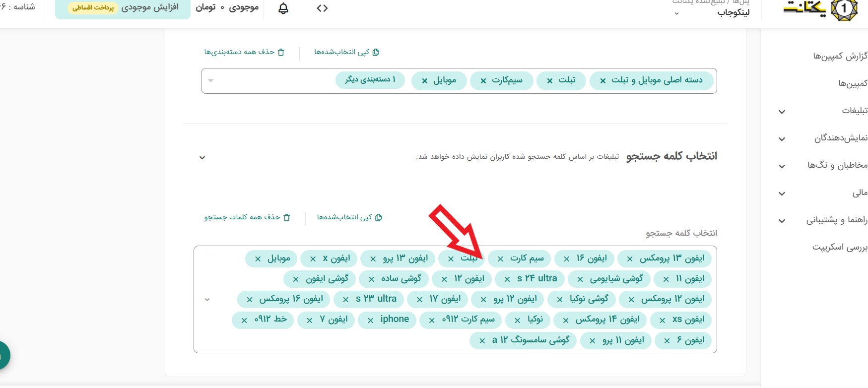Click trash icon for 'حذف همه کلمات جستجو'
868x388 pixels.
pos(286,217)
